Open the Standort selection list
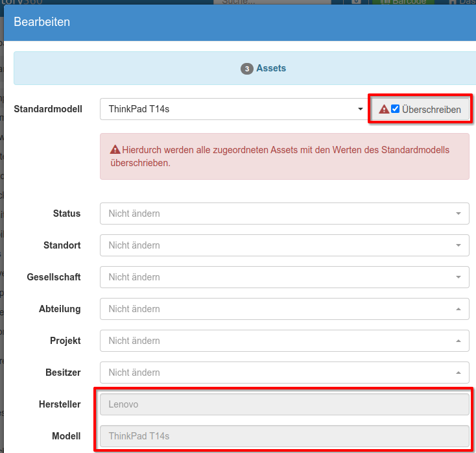 click(x=284, y=245)
